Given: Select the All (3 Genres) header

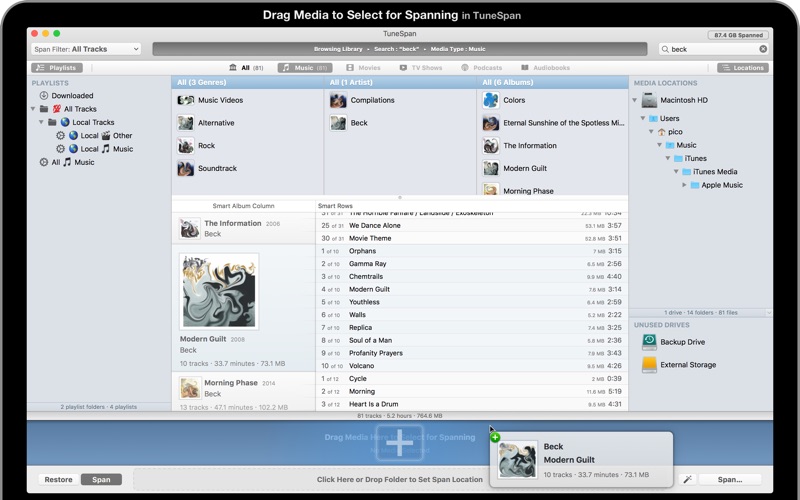Looking at the screenshot, I should tap(247, 82).
